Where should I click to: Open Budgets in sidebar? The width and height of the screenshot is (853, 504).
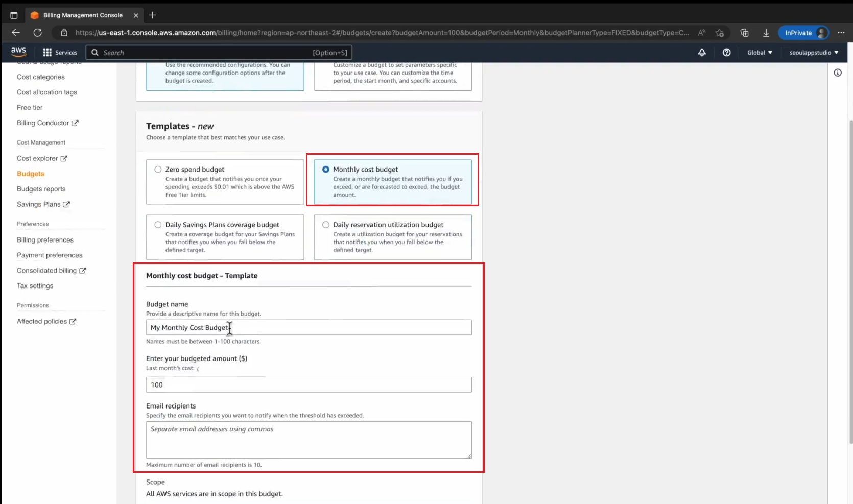31,174
